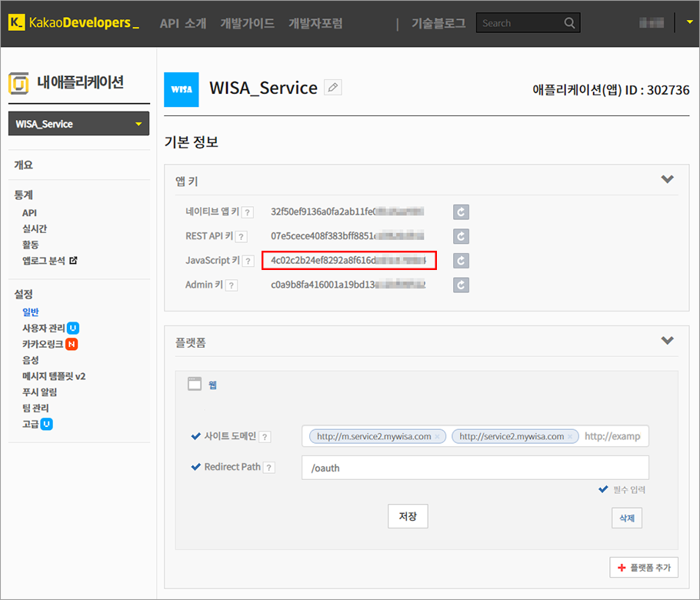Image resolution: width=700 pixels, height=600 pixels.
Task: Click the 플랫폼 추가 button
Action: pos(644,568)
